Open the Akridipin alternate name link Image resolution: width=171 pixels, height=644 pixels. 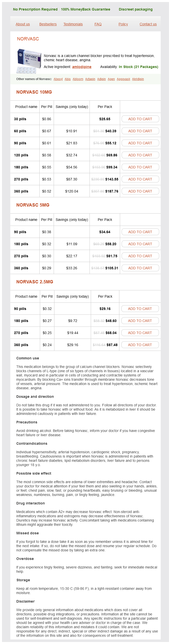click(x=138, y=79)
